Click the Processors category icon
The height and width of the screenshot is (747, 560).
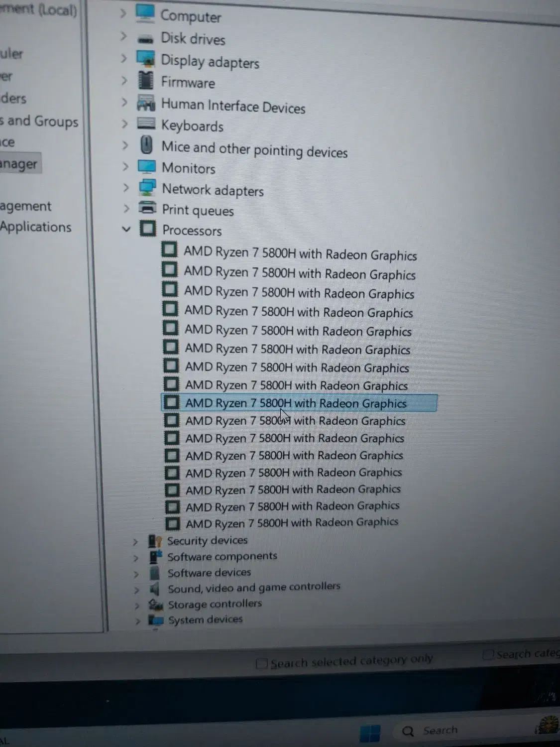click(x=148, y=229)
